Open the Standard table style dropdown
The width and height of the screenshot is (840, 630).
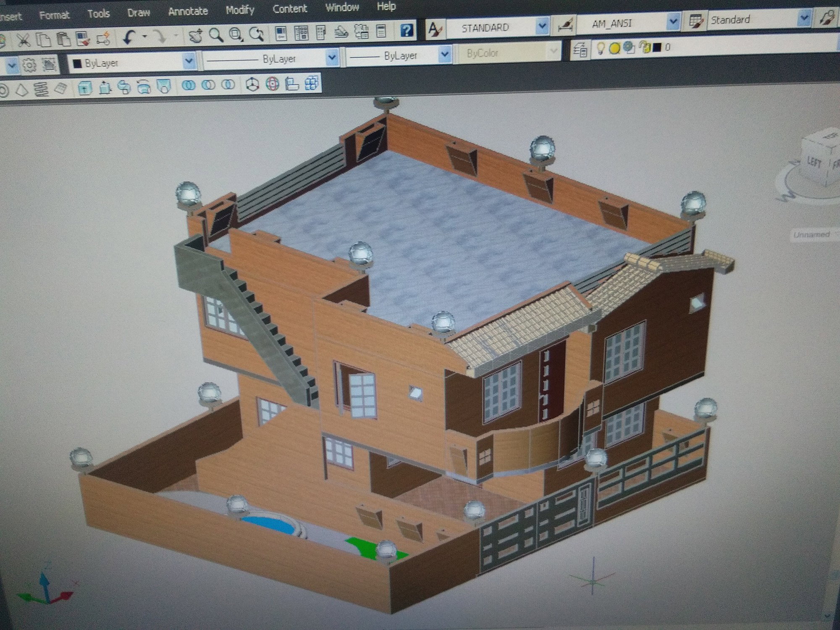[804, 18]
